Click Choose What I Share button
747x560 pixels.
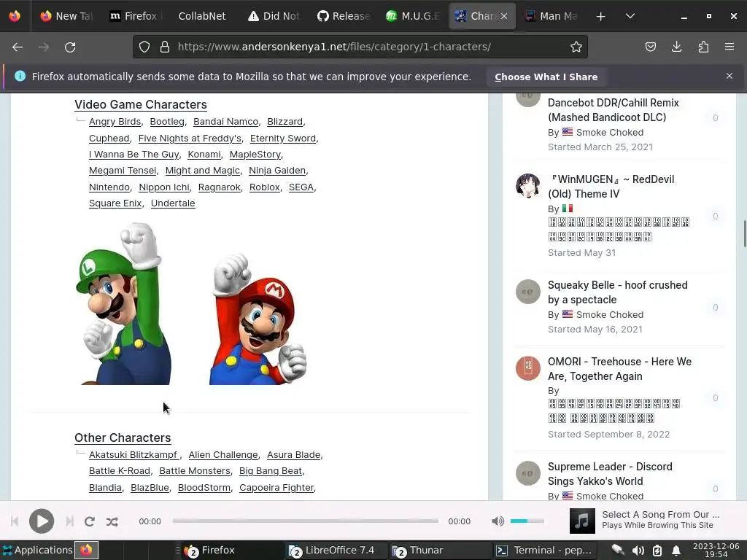[x=546, y=77]
